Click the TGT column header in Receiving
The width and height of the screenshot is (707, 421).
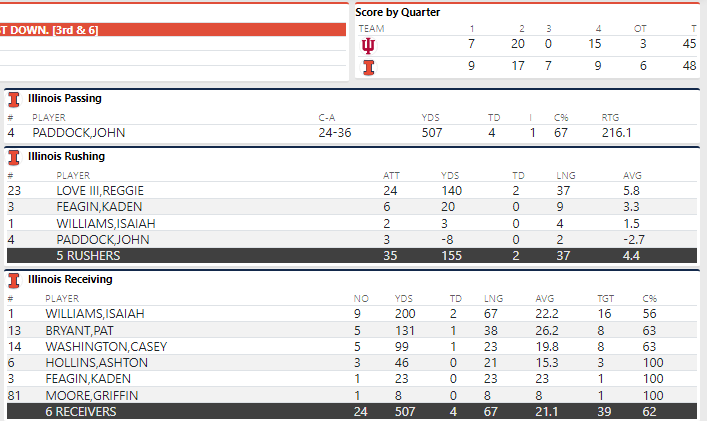click(606, 298)
